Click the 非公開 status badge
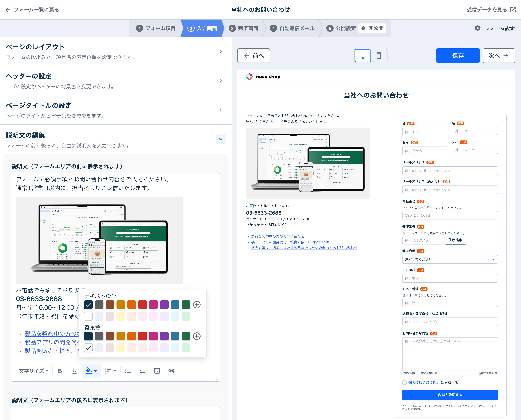521x420 pixels. click(x=372, y=28)
